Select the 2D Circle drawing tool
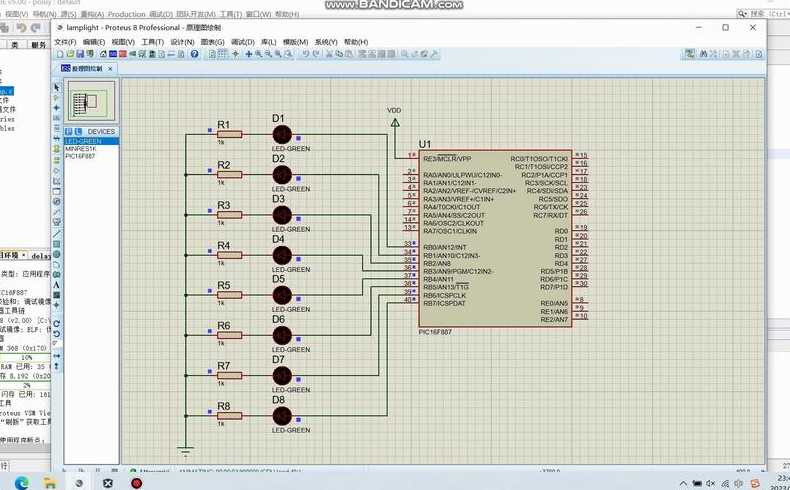790x490 pixels. click(56, 254)
